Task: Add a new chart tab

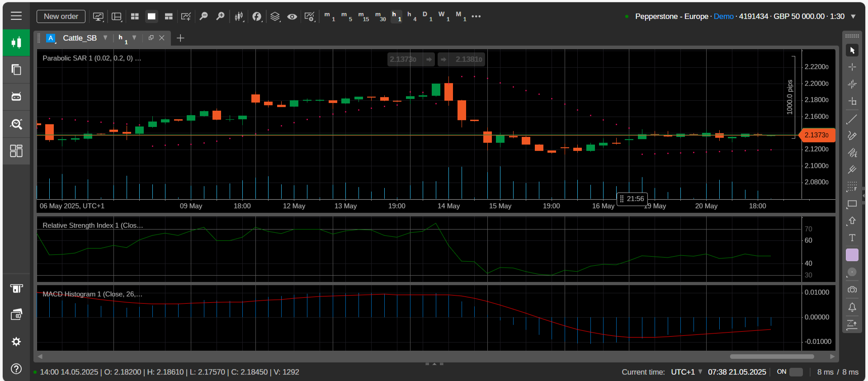Action: click(180, 38)
